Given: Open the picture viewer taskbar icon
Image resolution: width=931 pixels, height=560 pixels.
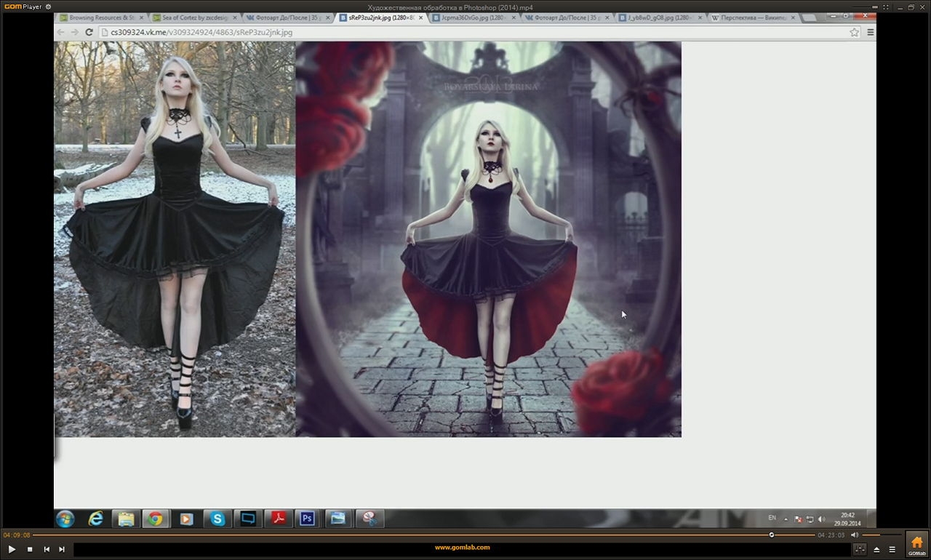Looking at the screenshot, I should coord(337,519).
